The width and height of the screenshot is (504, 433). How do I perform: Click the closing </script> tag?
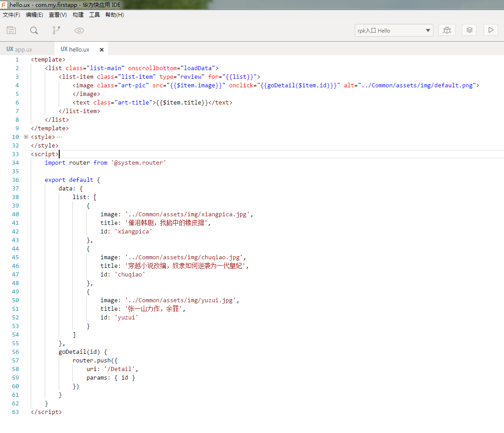[x=46, y=412]
